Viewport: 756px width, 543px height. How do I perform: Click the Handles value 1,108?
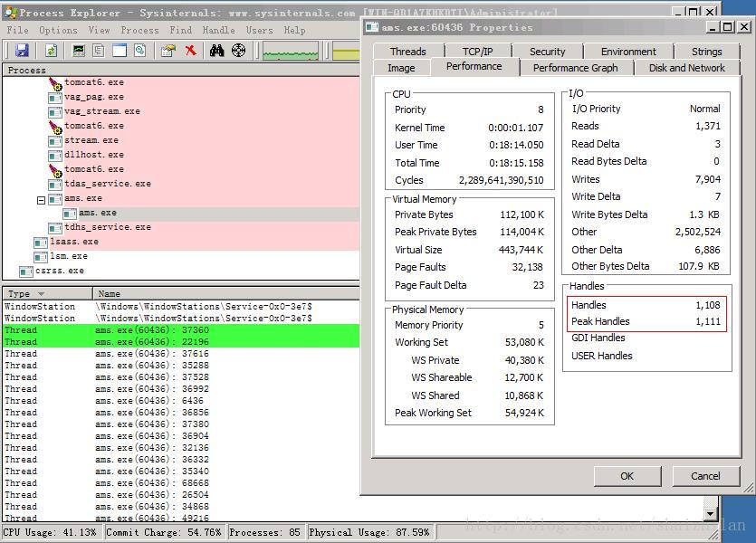point(708,305)
